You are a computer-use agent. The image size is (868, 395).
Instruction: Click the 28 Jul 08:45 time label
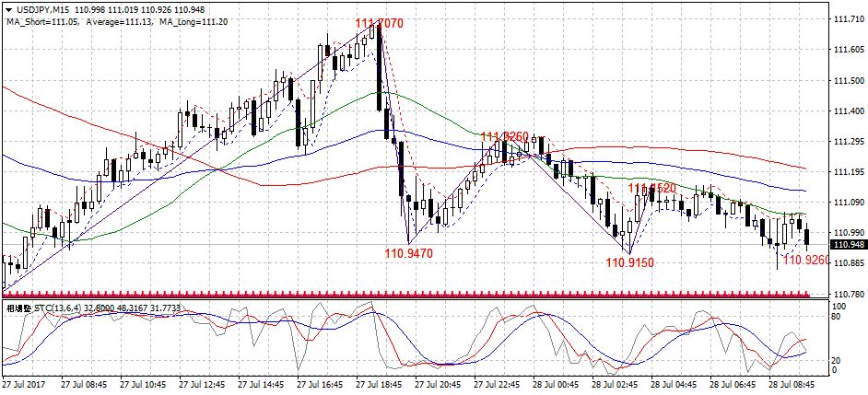click(795, 384)
